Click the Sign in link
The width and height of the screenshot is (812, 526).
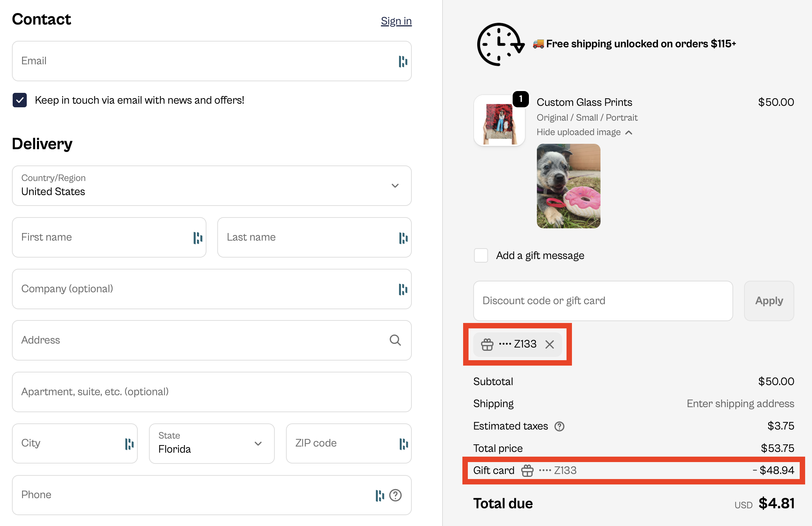click(396, 21)
